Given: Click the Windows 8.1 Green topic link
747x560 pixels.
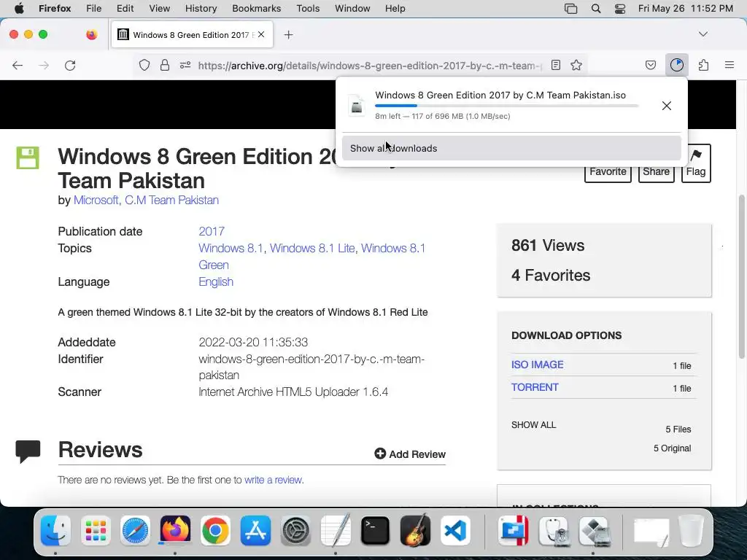Looking at the screenshot, I should 311,256.
